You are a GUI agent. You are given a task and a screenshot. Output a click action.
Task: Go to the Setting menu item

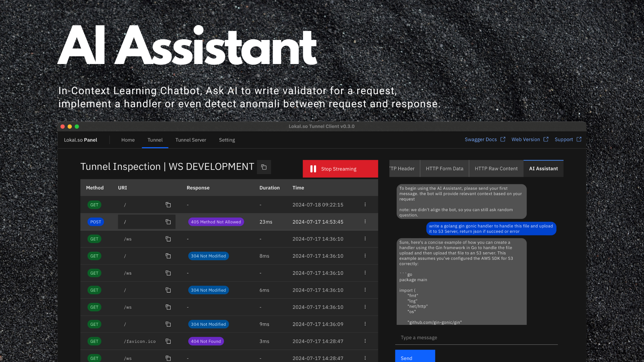tap(227, 140)
